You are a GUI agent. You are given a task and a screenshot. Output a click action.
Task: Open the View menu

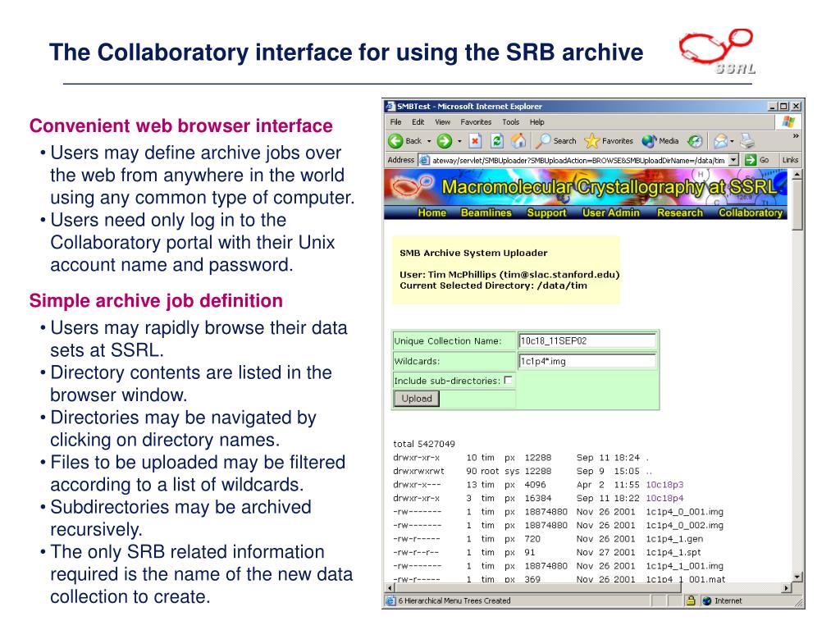click(x=442, y=122)
